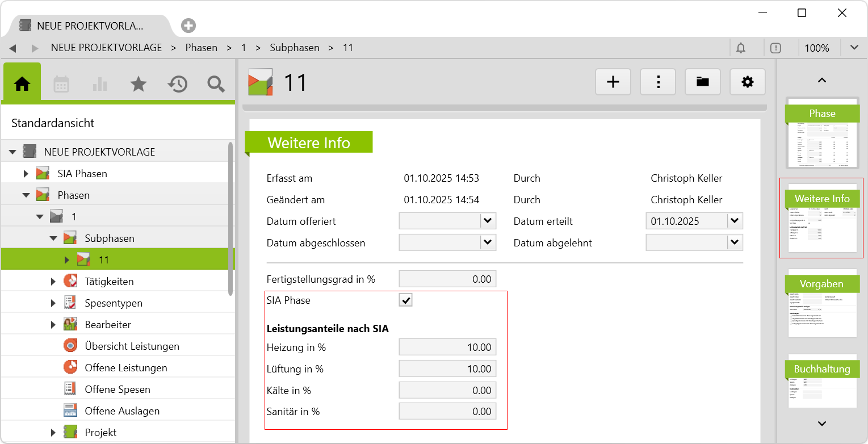Select the NEUE PROJEKTVORLAGE window tab
The image size is (868, 444).
90,26
